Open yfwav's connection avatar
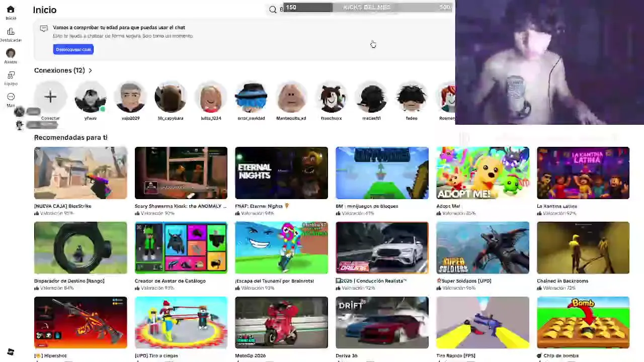 click(x=91, y=97)
